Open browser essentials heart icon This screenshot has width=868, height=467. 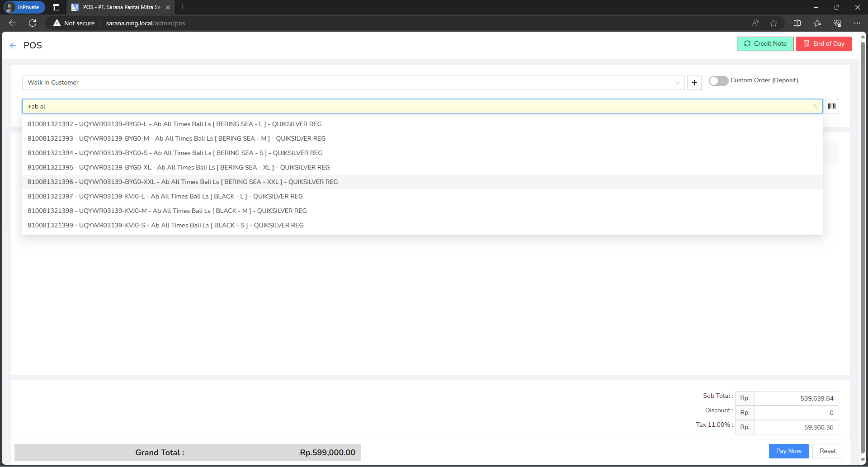point(837,23)
